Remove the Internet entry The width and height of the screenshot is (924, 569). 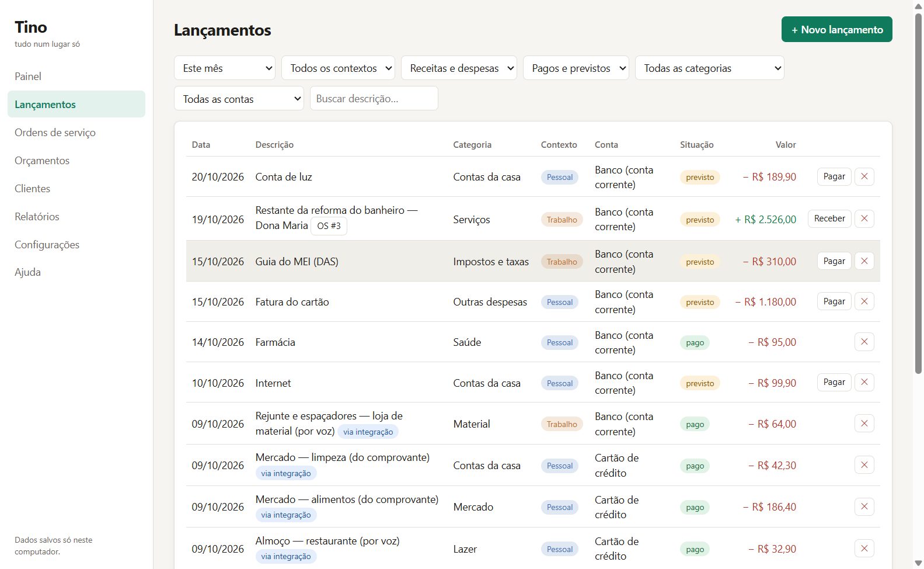pyautogui.click(x=864, y=382)
